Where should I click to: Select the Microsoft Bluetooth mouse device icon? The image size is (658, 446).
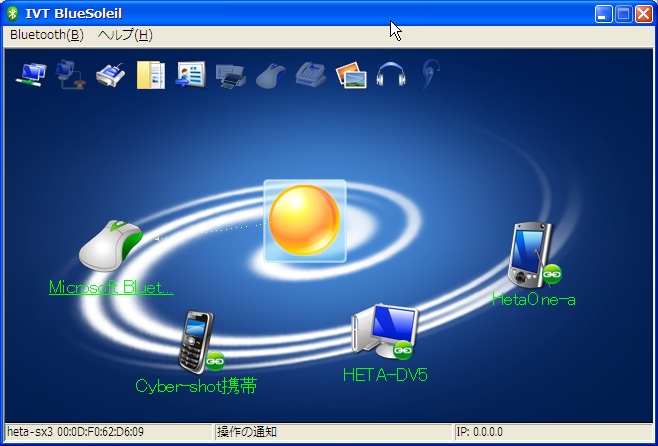(111, 246)
